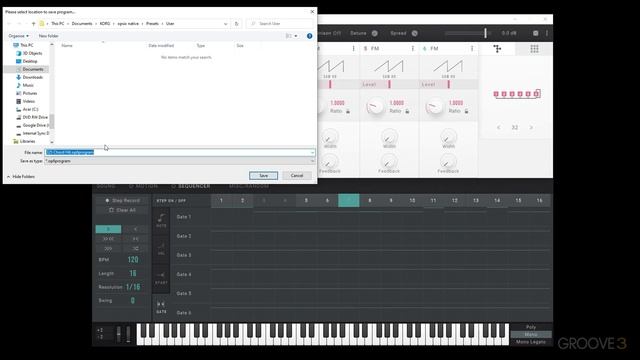Select Documents in the navigation pane
This screenshot has width=640, height=360.
pyautogui.click(x=33, y=69)
